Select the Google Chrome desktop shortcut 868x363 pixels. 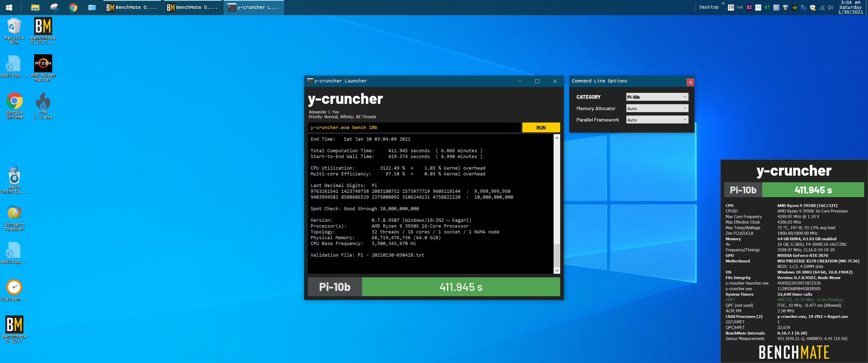click(14, 105)
